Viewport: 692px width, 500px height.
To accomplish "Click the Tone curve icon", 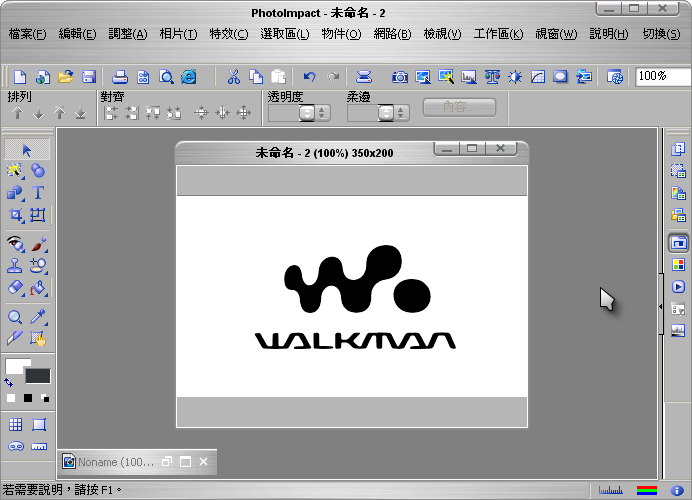I will [538, 77].
